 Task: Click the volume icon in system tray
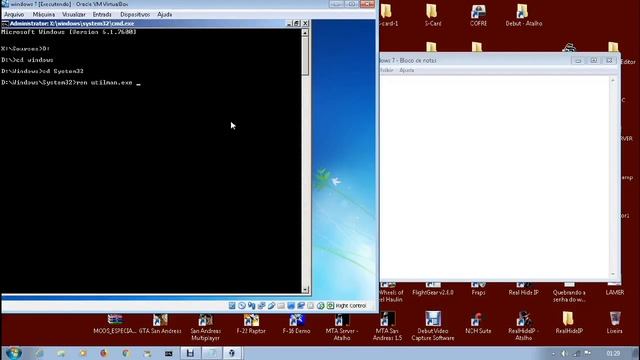pos(564,353)
